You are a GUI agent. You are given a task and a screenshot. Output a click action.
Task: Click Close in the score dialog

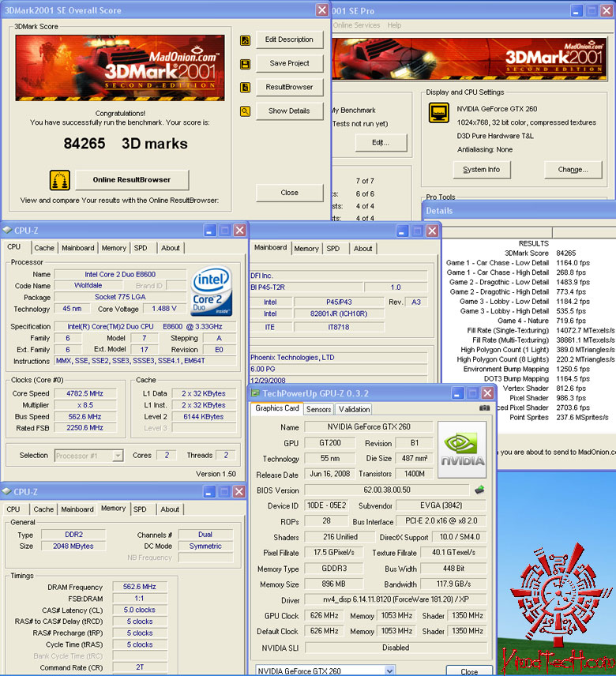pos(289,193)
